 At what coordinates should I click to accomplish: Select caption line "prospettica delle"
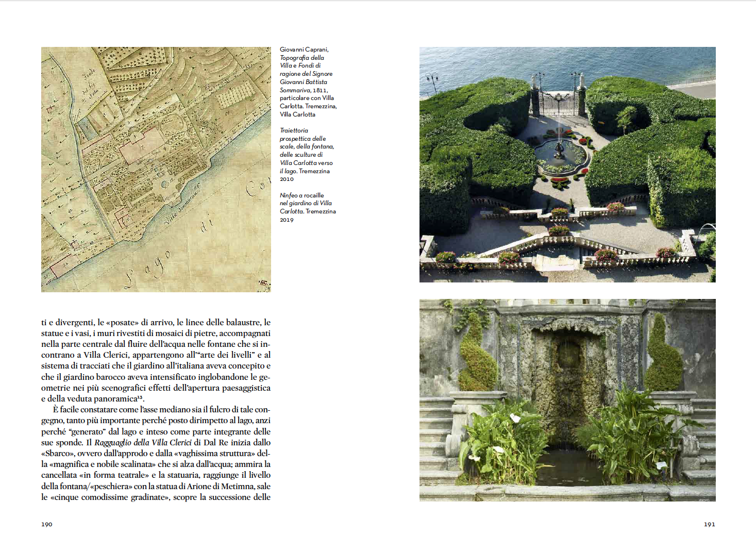pos(303,139)
